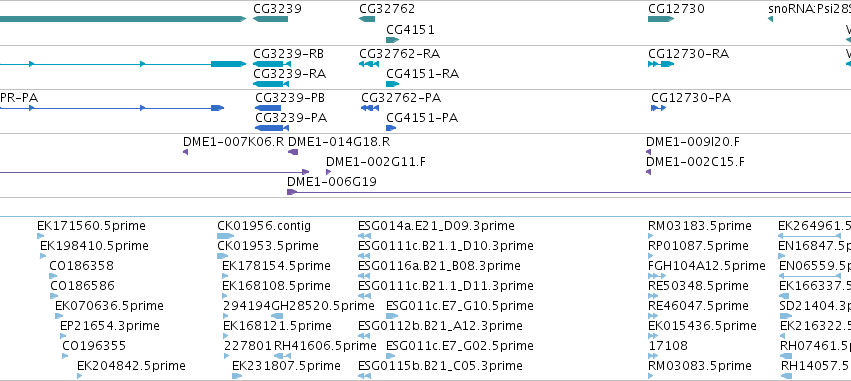Select the CG3239 gene arrow glyph

[x=270, y=19]
